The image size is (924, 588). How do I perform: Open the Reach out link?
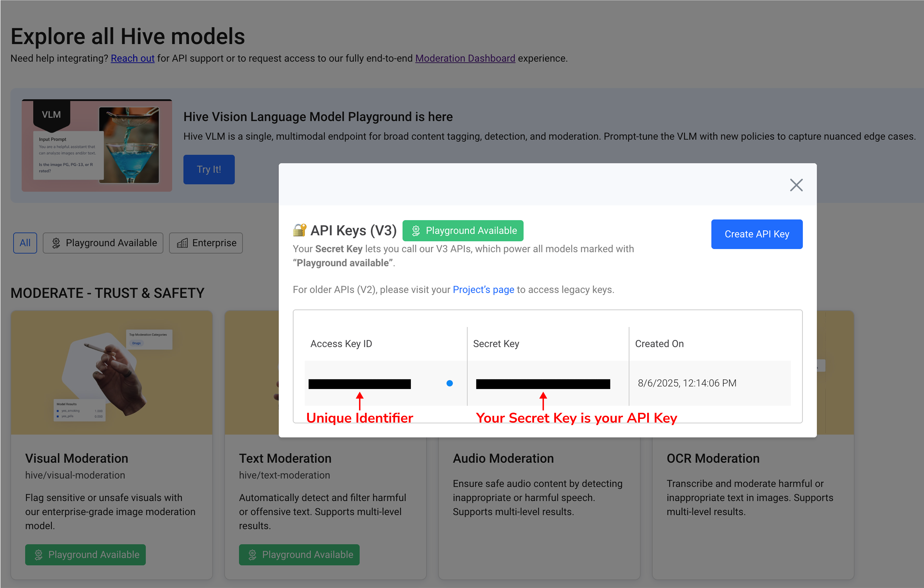point(132,58)
